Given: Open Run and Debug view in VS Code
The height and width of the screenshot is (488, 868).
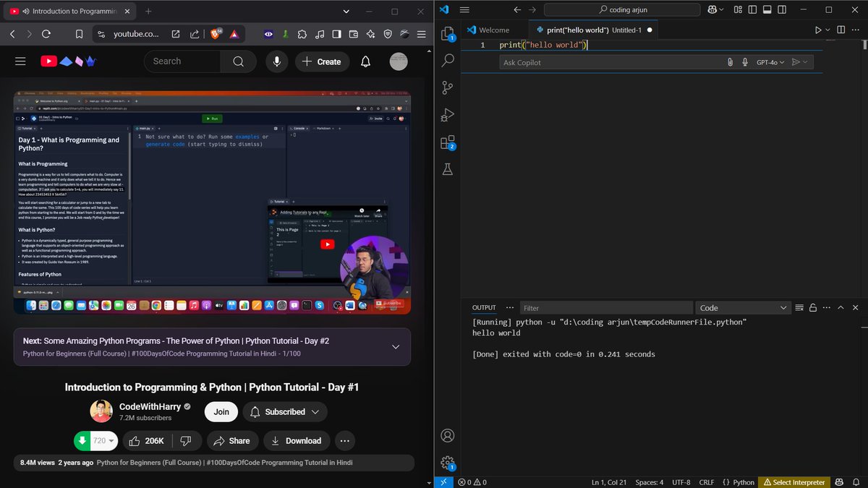Looking at the screenshot, I should coord(447,115).
